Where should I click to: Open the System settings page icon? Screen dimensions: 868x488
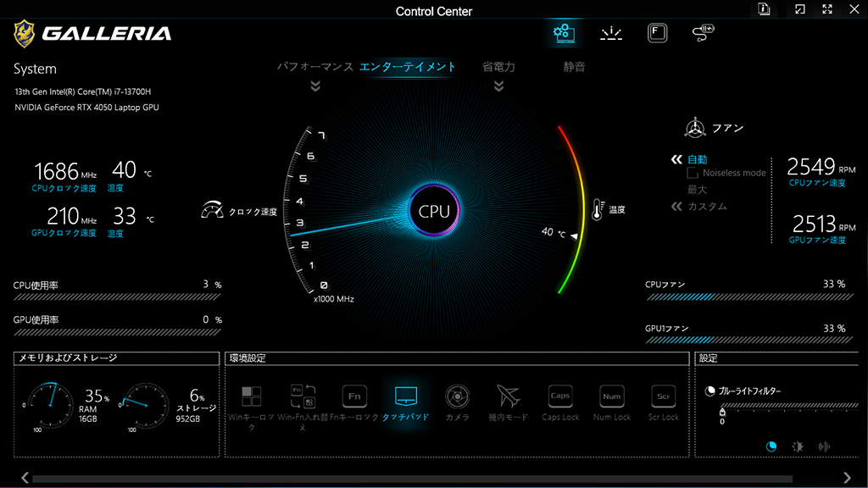pyautogui.click(x=564, y=33)
